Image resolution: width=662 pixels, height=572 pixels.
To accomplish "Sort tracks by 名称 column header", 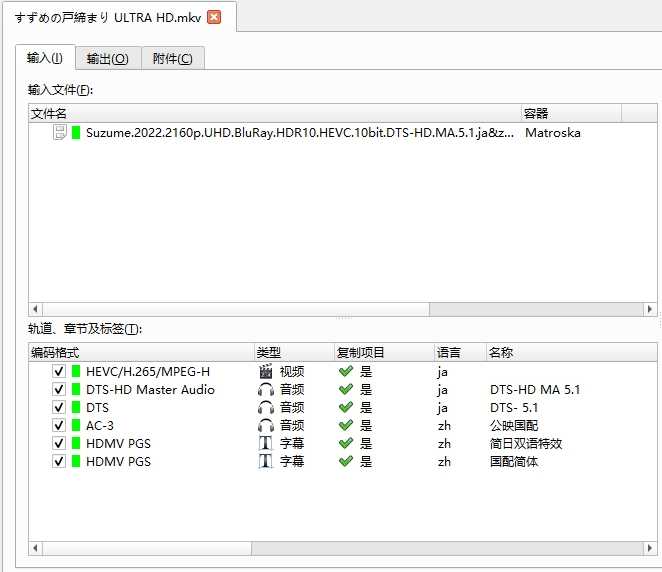I will click(571, 352).
